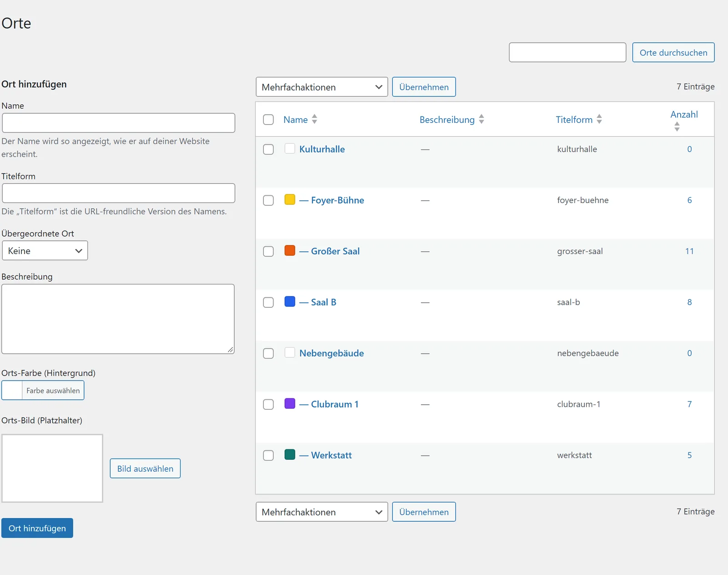Tick the Clubraum 1 checkbox
This screenshot has height=575, width=728.
tap(268, 404)
